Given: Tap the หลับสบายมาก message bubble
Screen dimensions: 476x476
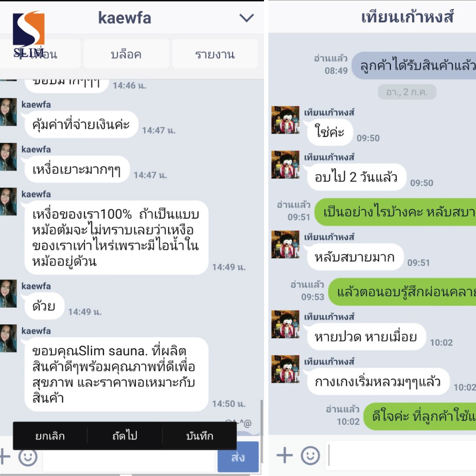Looking at the screenshot, I should point(355,257).
